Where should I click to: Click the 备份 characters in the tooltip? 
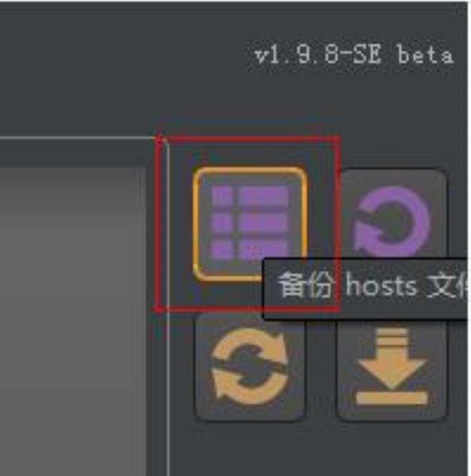click(306, 285)
